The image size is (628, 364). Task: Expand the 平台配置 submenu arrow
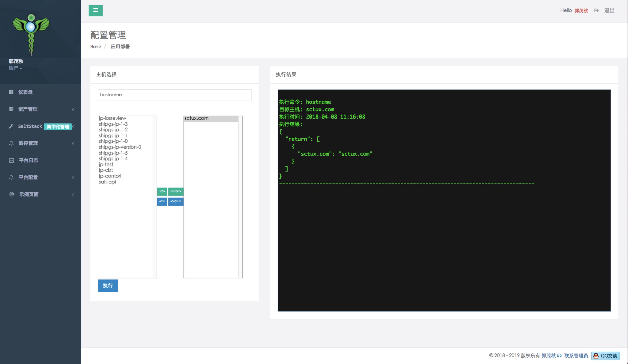73,178
